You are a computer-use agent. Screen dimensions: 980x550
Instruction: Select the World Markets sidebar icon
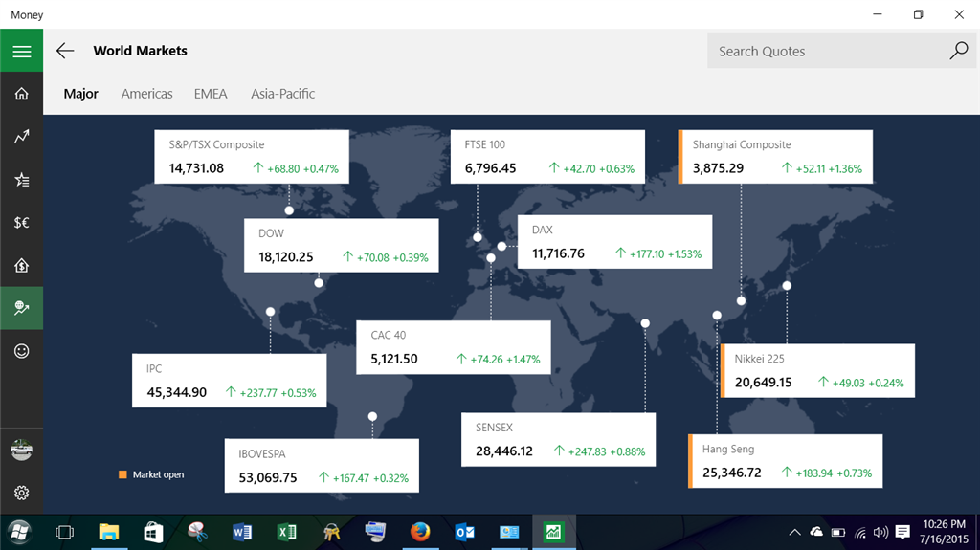(x=21, y=308)
